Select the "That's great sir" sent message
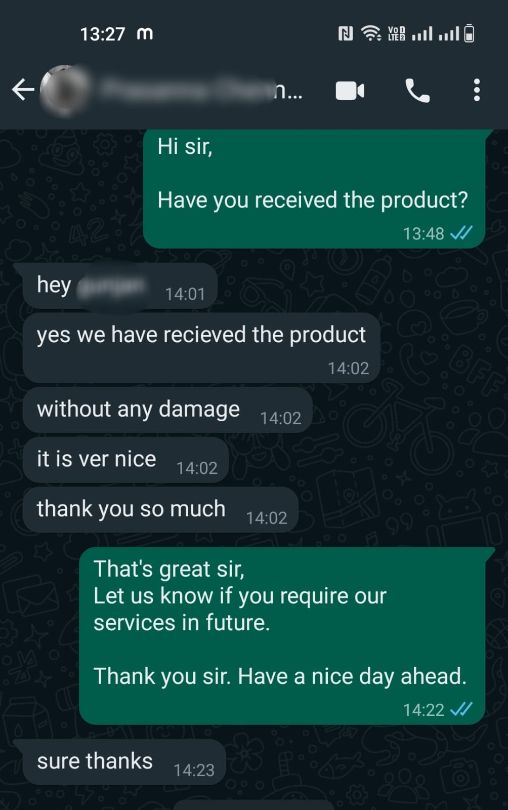This screenshot has height=810, width=508. click(x=282, y=635)
